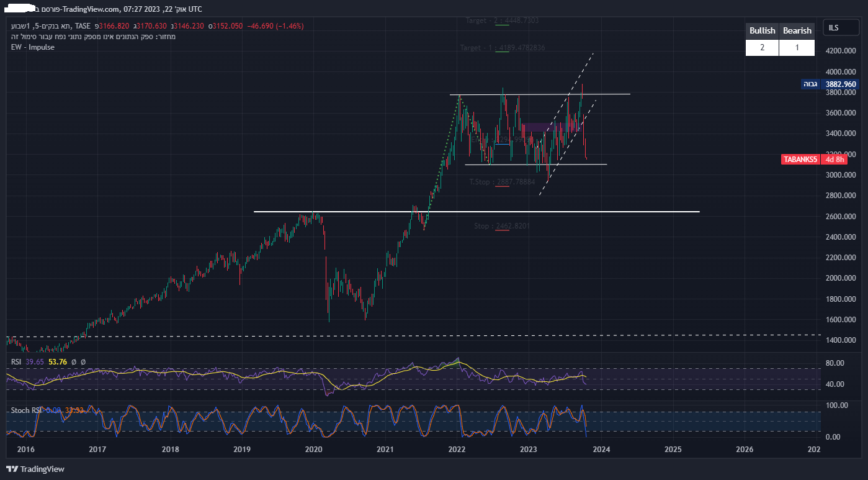Click the RSI value 39.65
The image size is (868, 480).
point(35,361)
